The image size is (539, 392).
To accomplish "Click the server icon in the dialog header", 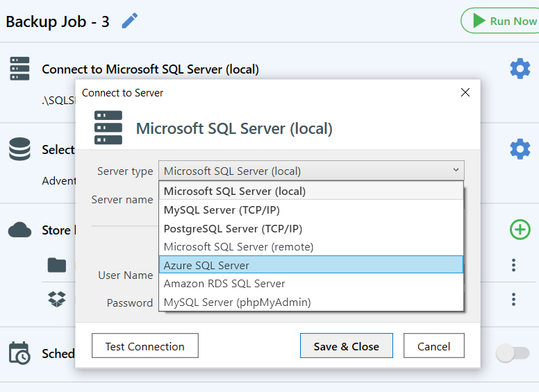I will click(108, 128).
